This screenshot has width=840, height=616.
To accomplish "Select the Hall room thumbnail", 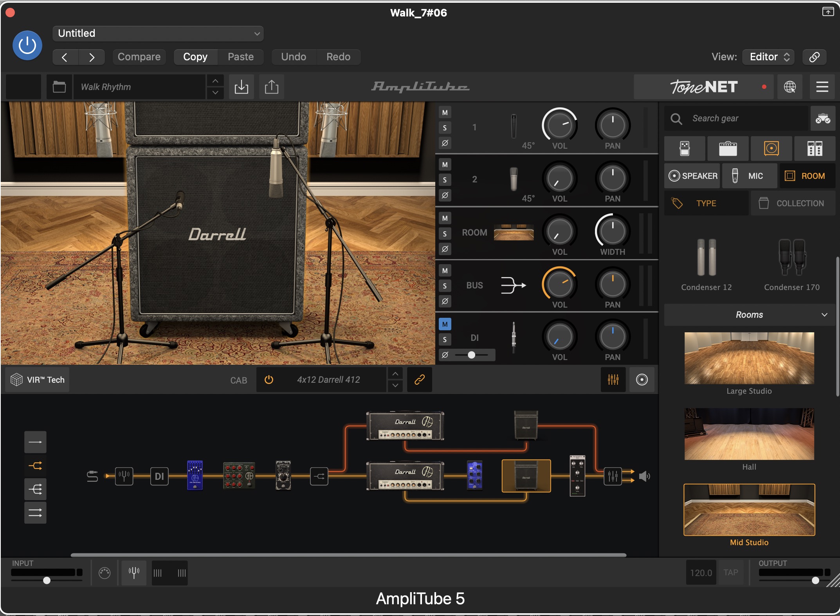I will click(749, 434).
